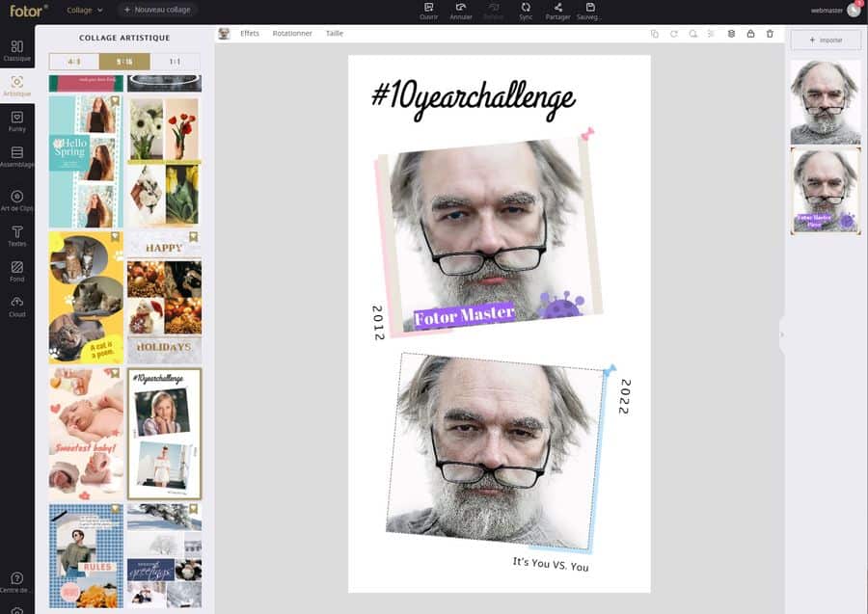Collapse the right panel with arrow handle
This screenshot has height=614, width=868.
coord(781,334)
